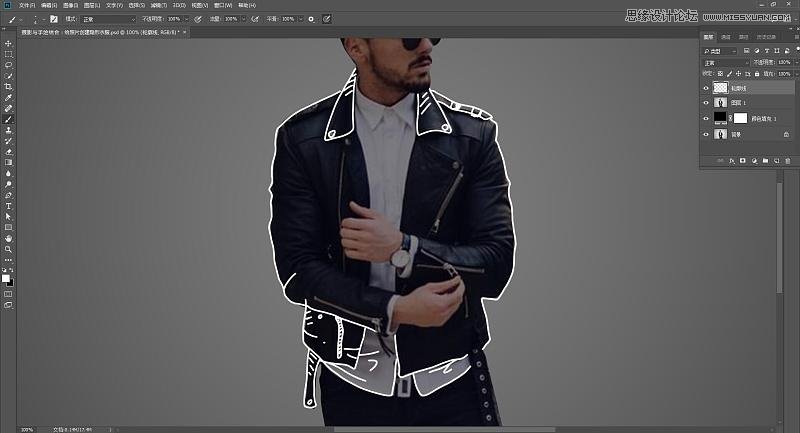Screen dimensions: 800x433
Task: Create a new layer
Action: coord(777,161)
